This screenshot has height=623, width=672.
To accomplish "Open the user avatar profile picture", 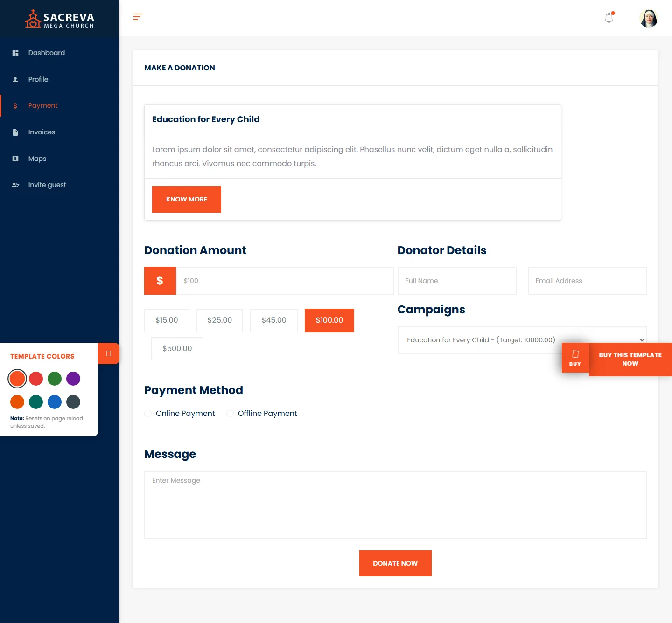I will coord(648,19).
